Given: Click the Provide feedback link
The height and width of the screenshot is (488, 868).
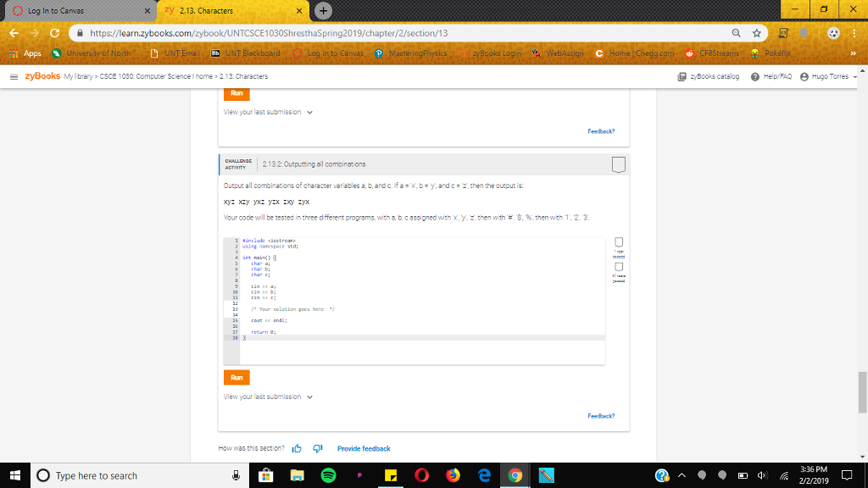Looking at the screenshot, I should [364, 449].
